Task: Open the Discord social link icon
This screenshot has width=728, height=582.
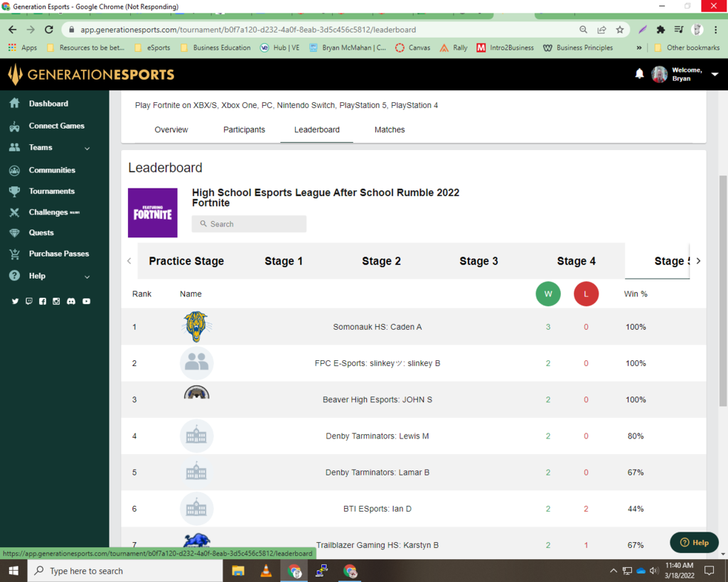Action: click(71, 301)
